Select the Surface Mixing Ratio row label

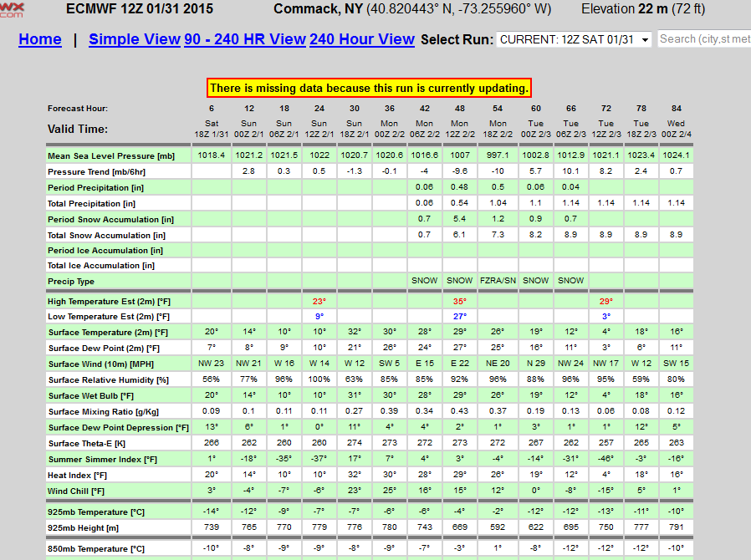[104, 411]
